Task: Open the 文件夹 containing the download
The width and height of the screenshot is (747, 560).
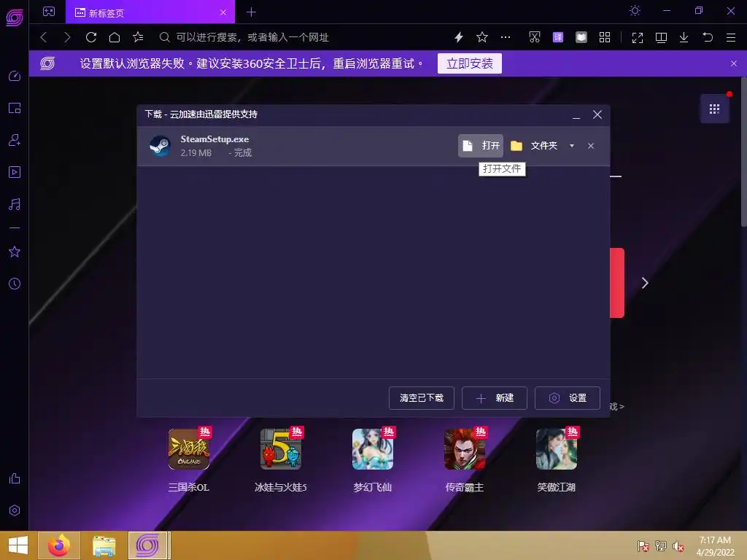Action: tap(534, 146)
